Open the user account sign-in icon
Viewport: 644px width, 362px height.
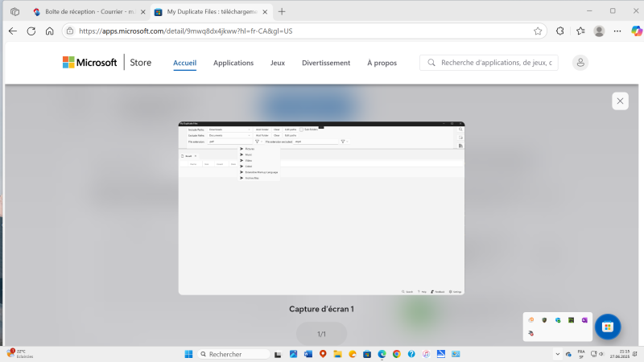pyautogui.click(x=580, y=63)
